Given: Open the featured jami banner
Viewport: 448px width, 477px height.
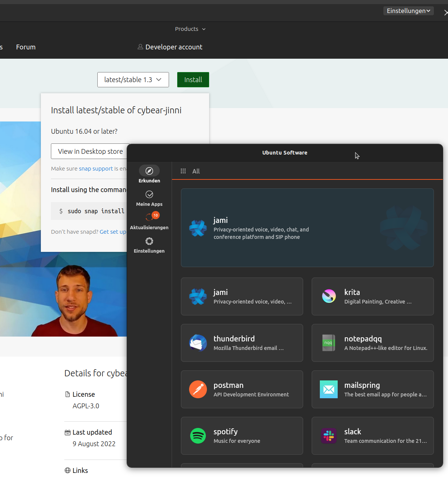Looking at the screenshot, I should click(307, 228).
